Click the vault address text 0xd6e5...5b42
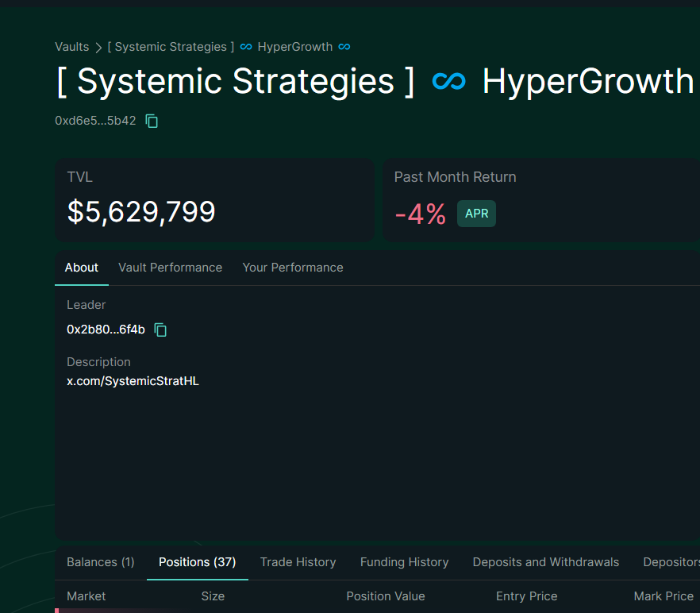Viewport: 700px width, 613px height. coord(95,121)
